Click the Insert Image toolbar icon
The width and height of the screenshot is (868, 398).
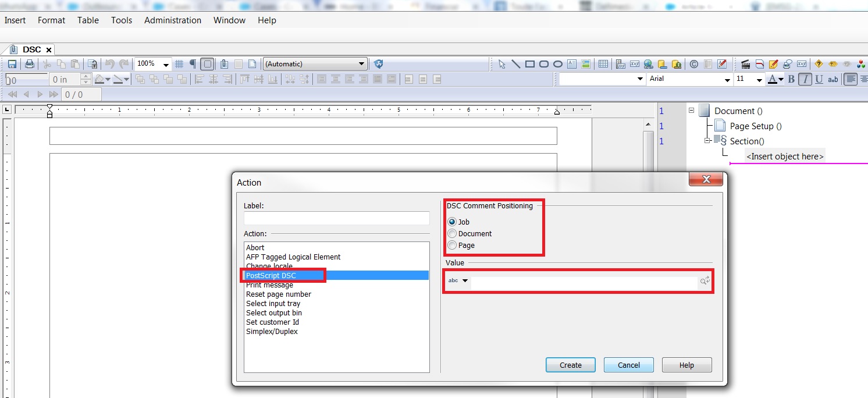click(586, 64)
